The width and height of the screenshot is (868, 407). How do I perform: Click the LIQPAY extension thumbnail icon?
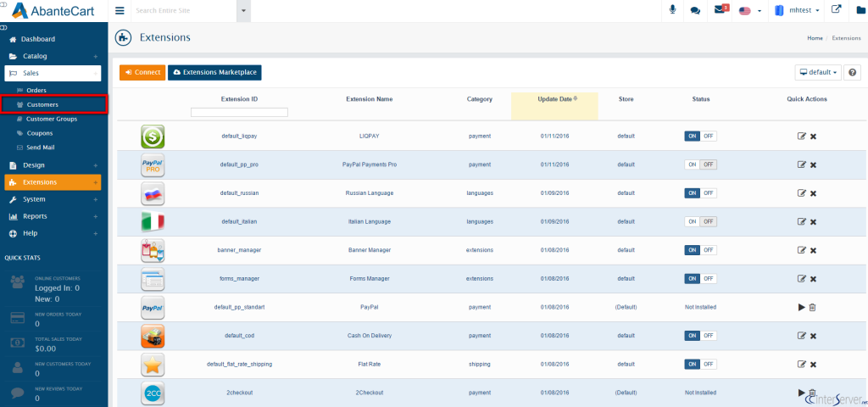coord(153,137)
